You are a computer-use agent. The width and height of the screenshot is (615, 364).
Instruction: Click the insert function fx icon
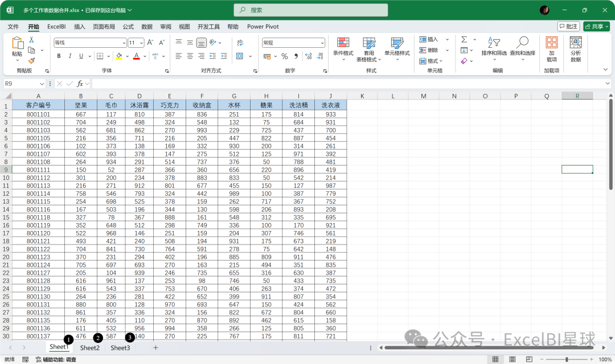80,84
